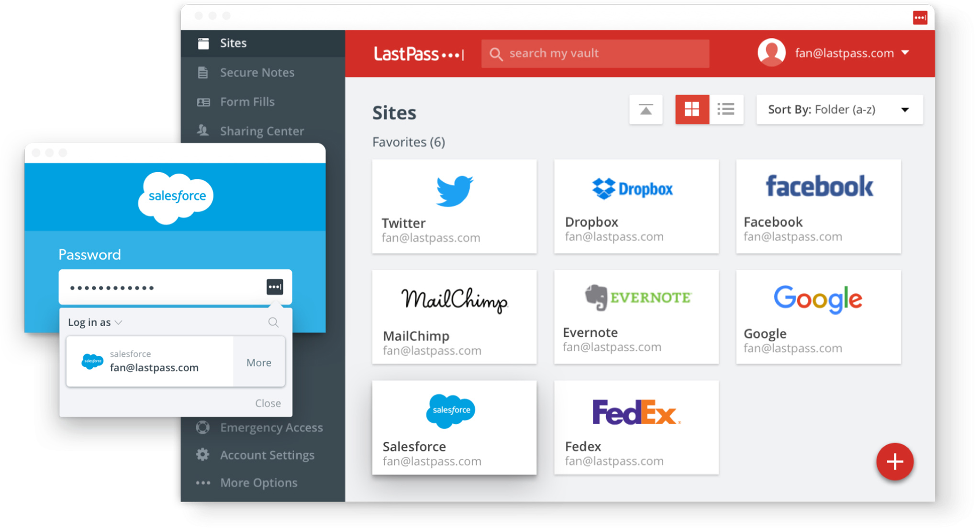Click the search icon in Log in as popup

[273, 322]
